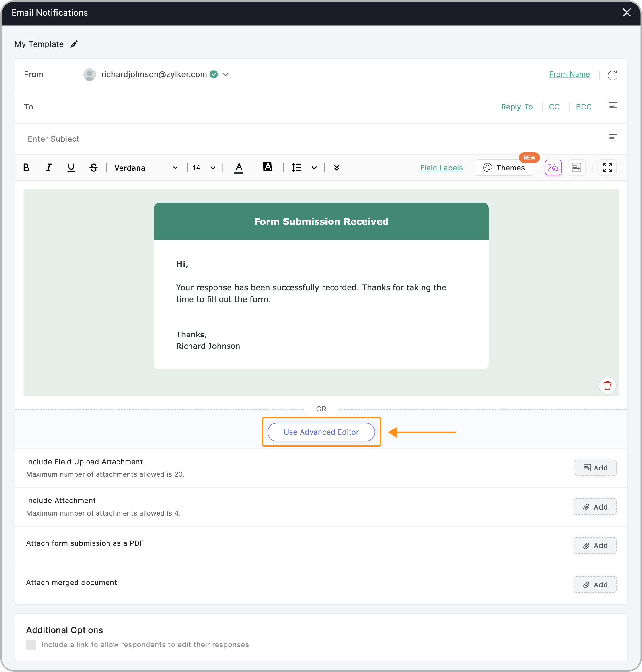
Task: Click the Use Advanced Editor button
Action: (321, 432)
